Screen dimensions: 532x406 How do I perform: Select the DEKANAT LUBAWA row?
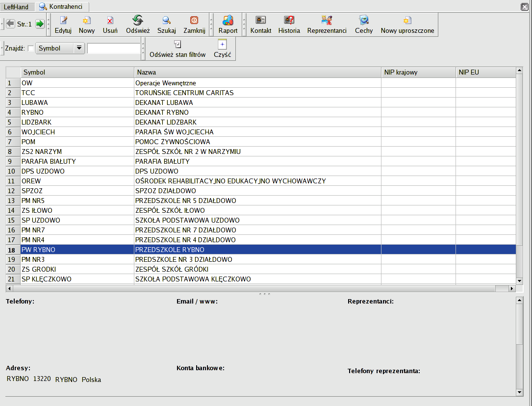(x=261, y=103)
